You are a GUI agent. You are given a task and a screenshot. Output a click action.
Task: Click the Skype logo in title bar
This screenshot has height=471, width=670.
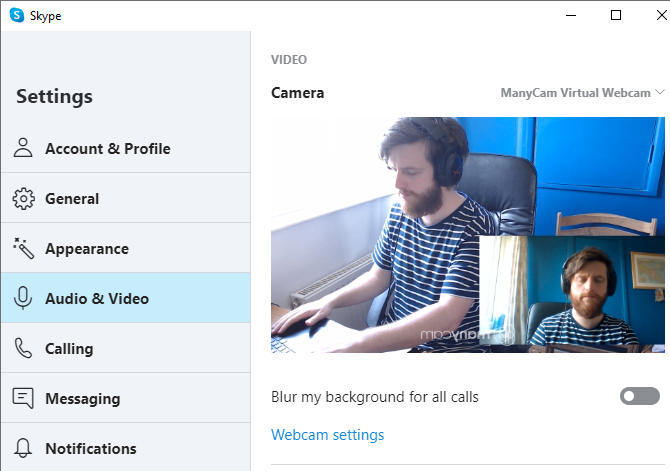click(16, 15)
